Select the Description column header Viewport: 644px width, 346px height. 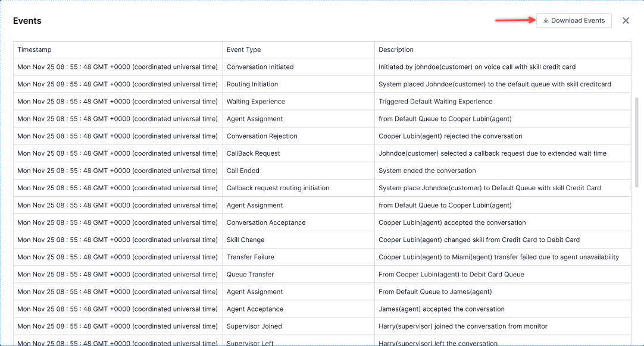pos(396,50)
